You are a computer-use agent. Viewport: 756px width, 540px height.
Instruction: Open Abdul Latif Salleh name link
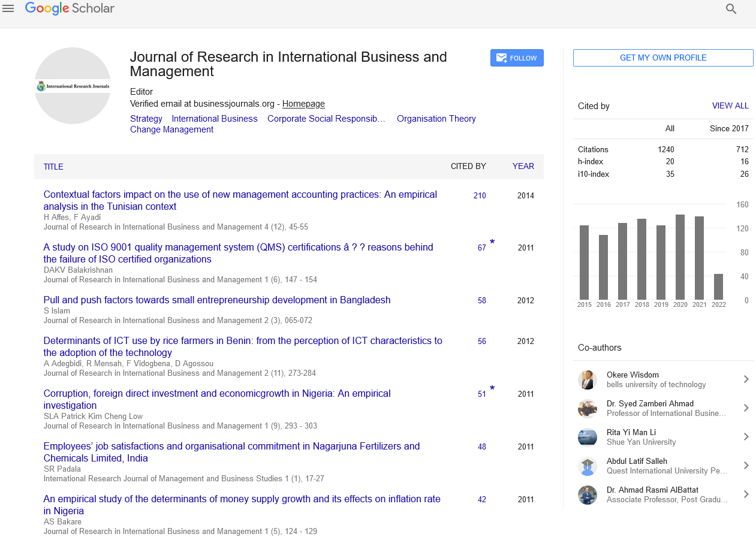(637, 461)
